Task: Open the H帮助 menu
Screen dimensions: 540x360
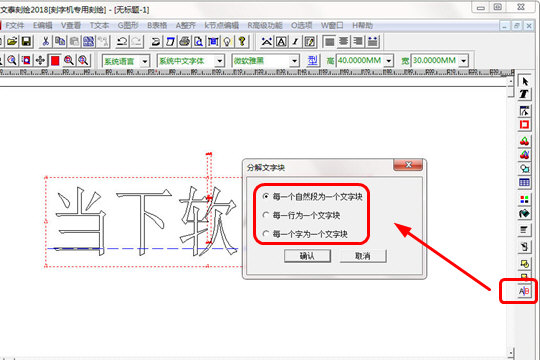Action: [x=362, y=25]
